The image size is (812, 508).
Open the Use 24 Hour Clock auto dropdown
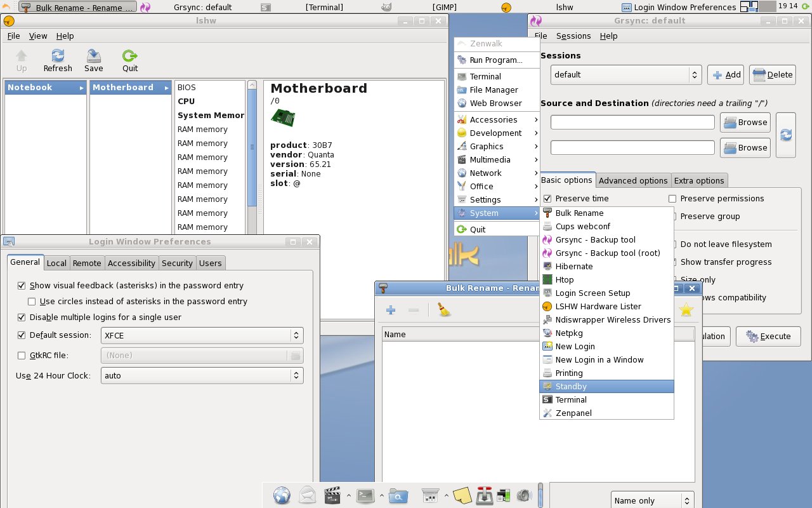202,375
